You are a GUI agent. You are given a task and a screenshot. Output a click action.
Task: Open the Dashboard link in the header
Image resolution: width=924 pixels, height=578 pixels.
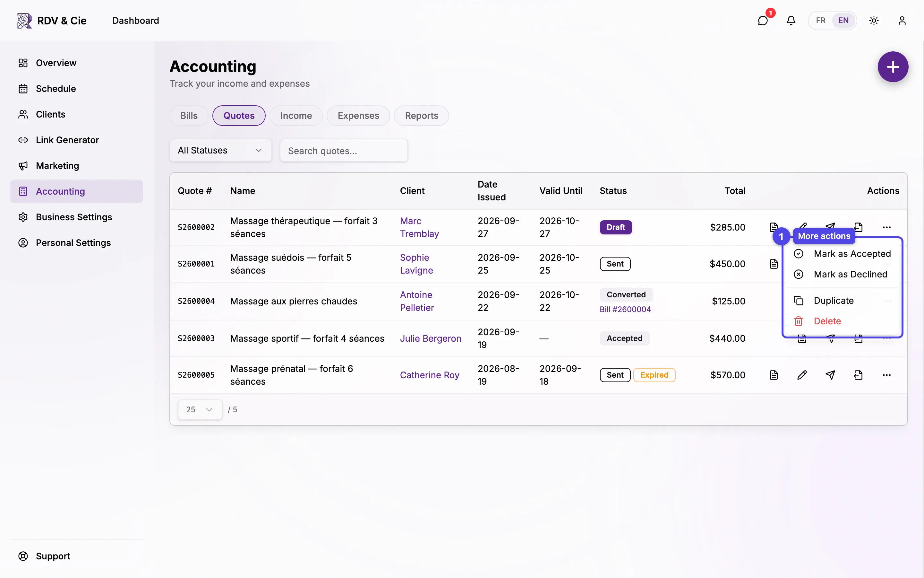[x=135, y=21]
